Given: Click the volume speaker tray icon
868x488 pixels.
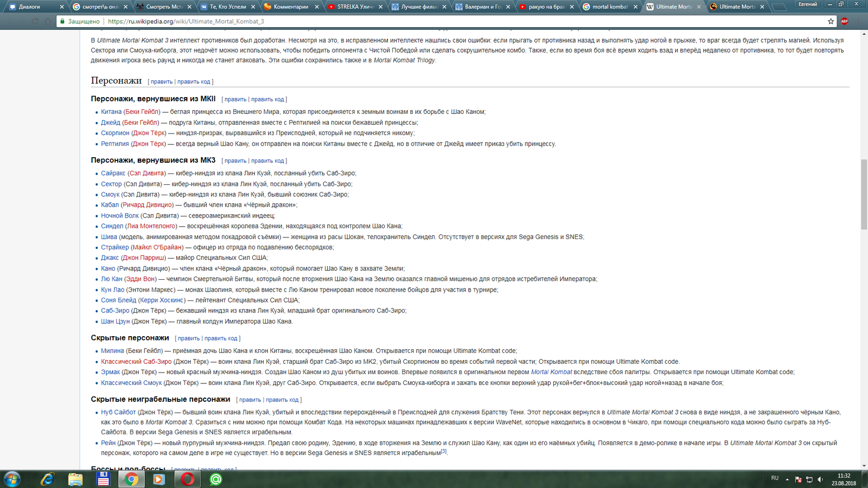Looking at the screenshot, I should pyautogui.click(x=820, y=479).
